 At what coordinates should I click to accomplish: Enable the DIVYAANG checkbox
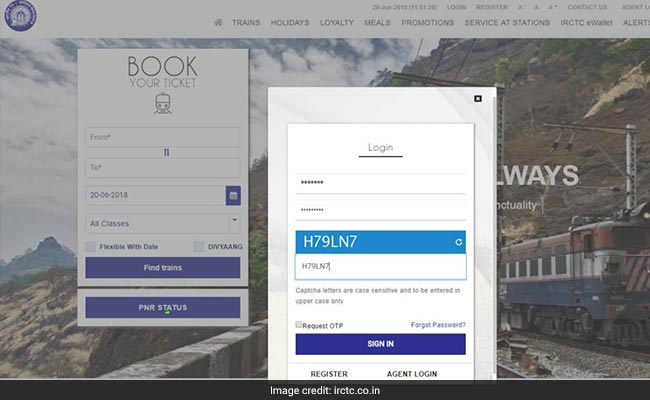199,246
